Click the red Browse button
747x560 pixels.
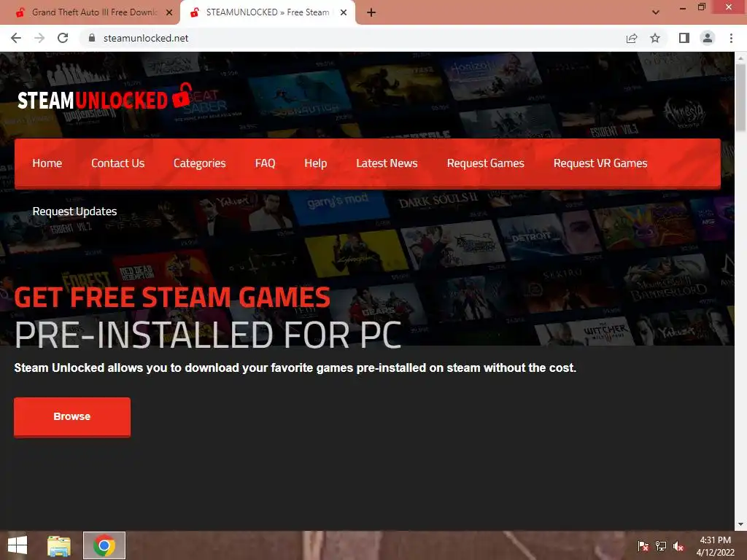point(72,416)
